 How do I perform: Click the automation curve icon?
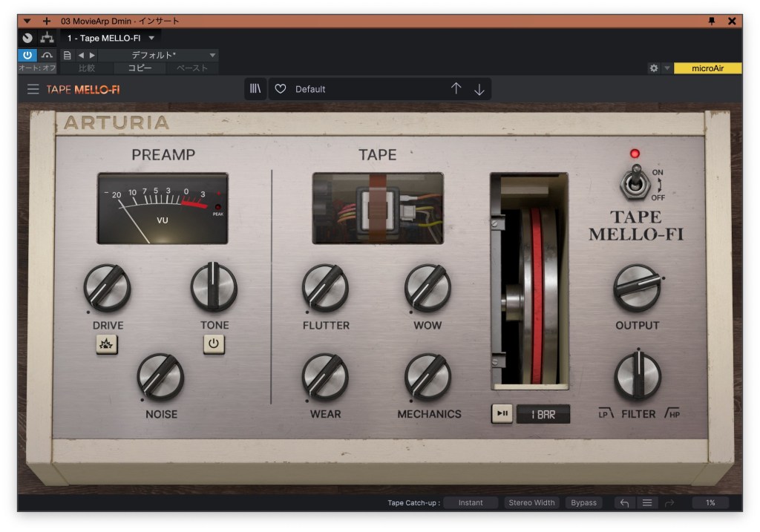(x=47, y=55)
